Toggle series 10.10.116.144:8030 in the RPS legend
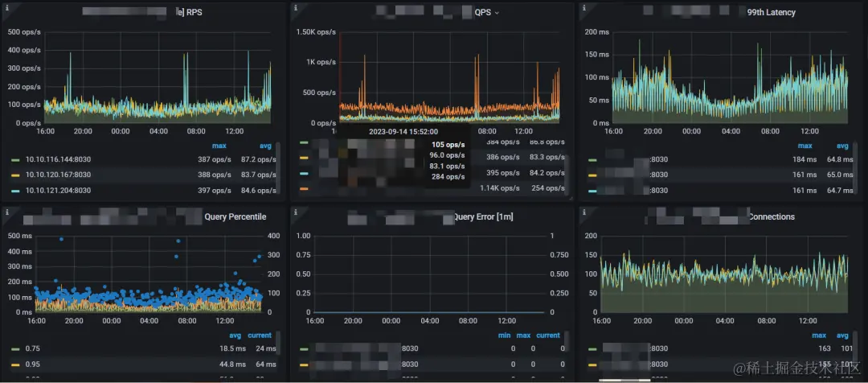Viewport: 868px width, 383px height. [x=58, y=159]
